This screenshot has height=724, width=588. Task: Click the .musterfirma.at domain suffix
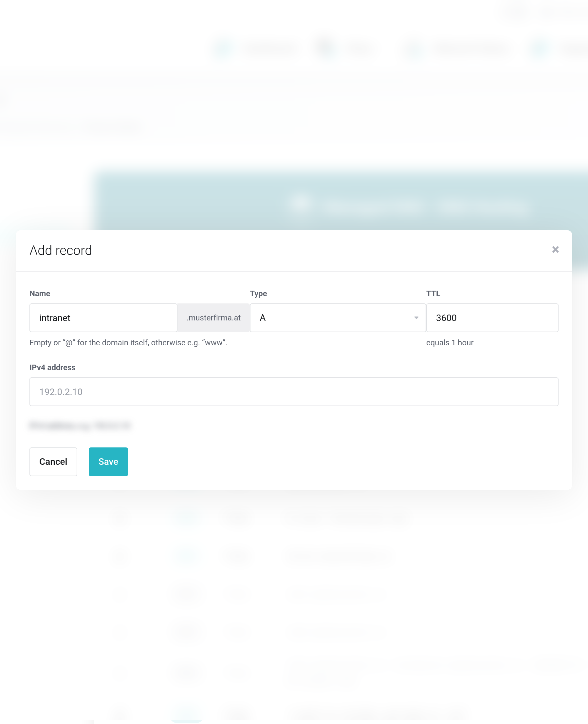(213, 317)
